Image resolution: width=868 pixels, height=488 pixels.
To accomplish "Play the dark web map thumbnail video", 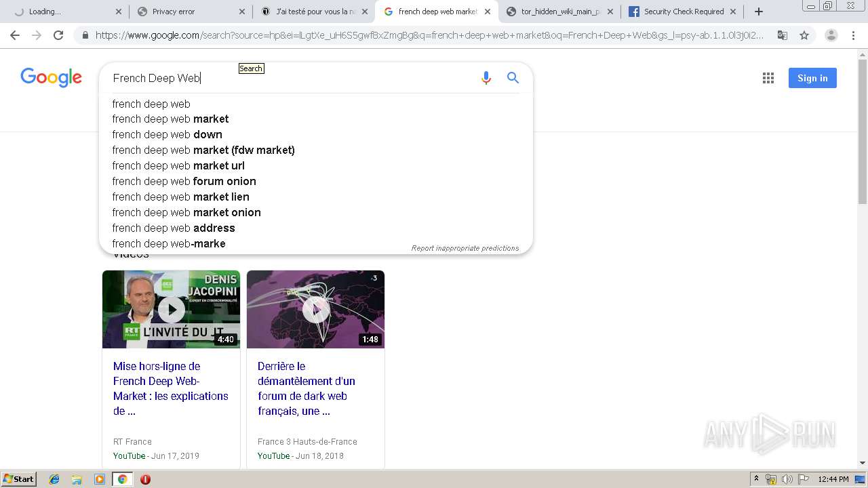I will pos(315,309).
